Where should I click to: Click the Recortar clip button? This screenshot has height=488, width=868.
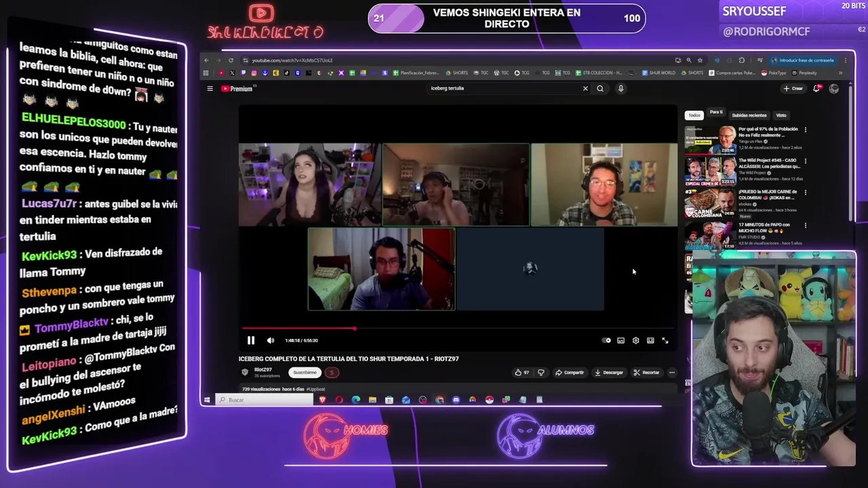coord(646,372)
